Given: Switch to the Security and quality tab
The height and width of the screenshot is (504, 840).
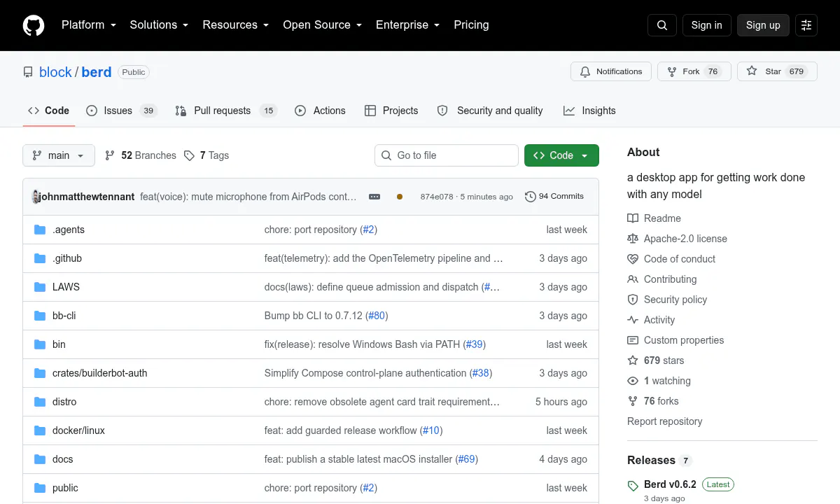Looking at the screenshot, I should [x=490, y=111].
